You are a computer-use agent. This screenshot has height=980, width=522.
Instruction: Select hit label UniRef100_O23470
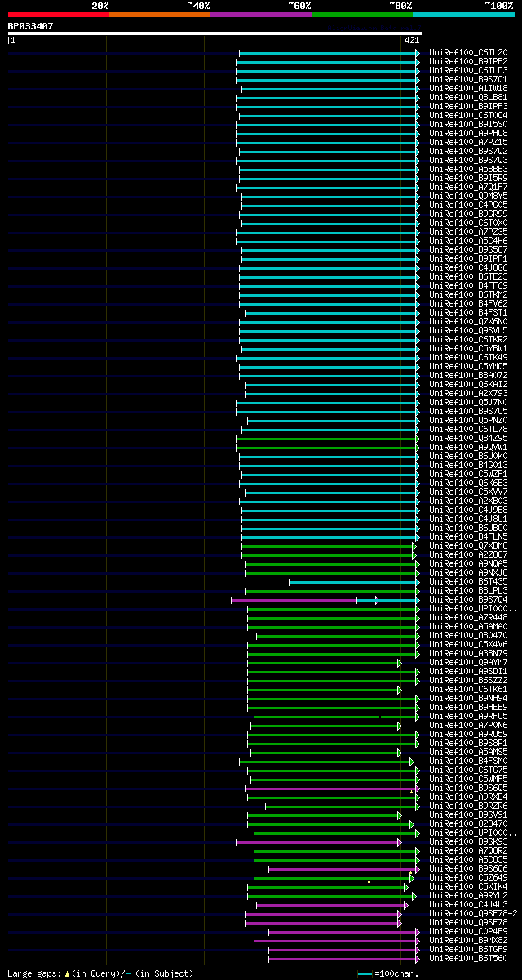pyautogui.click(x=468, y=823)
